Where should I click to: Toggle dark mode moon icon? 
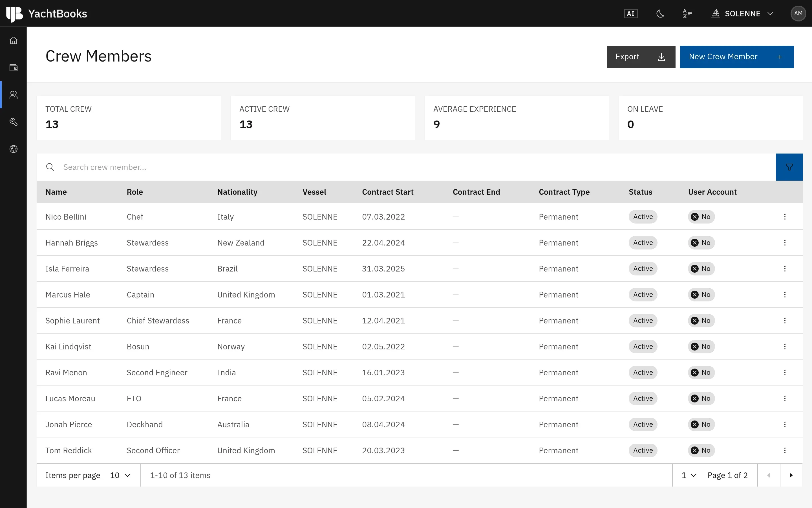click(660, 14)
